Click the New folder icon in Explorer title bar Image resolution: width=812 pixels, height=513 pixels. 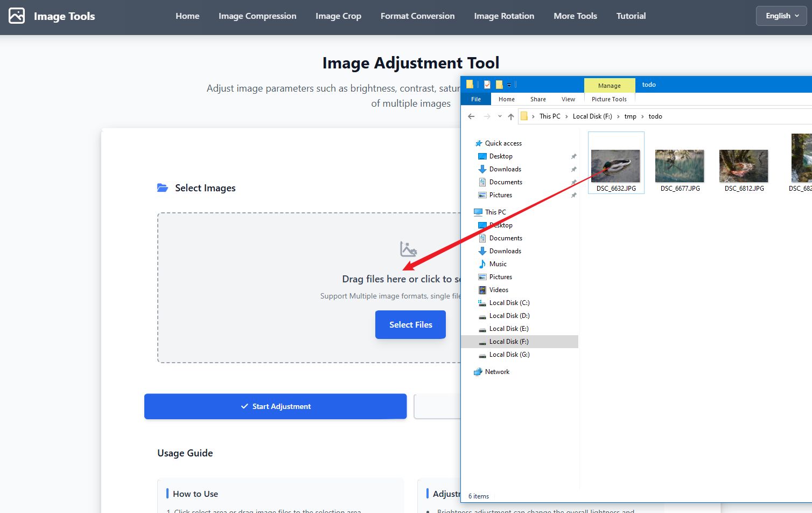coord(499,85)
